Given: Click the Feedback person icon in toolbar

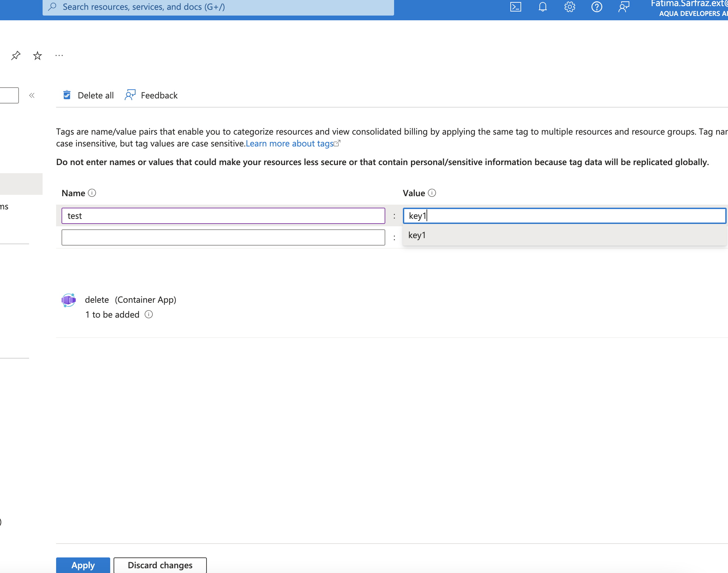Looking at the screenshot, I should click(x=130, y=95).
